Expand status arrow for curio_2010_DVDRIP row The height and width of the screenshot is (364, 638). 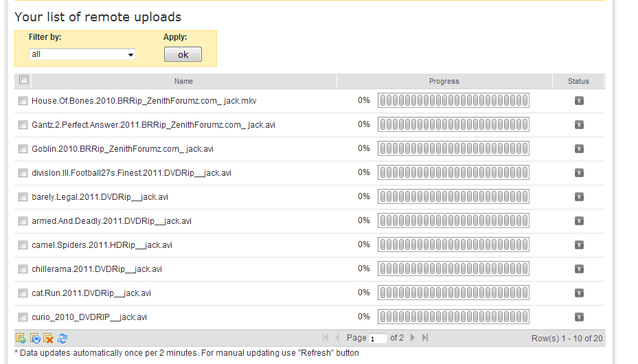click(579, 317)
